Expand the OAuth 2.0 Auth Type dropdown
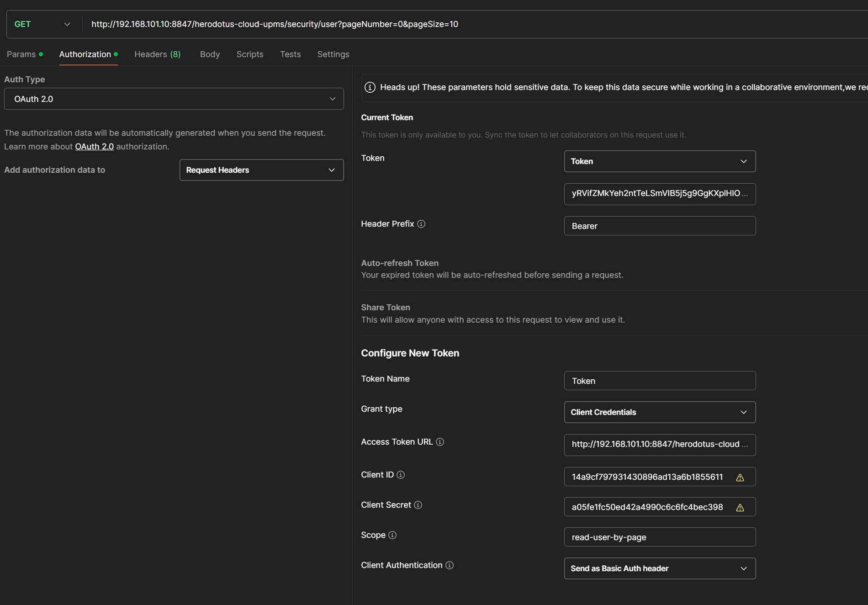 (x=174, y=99)
